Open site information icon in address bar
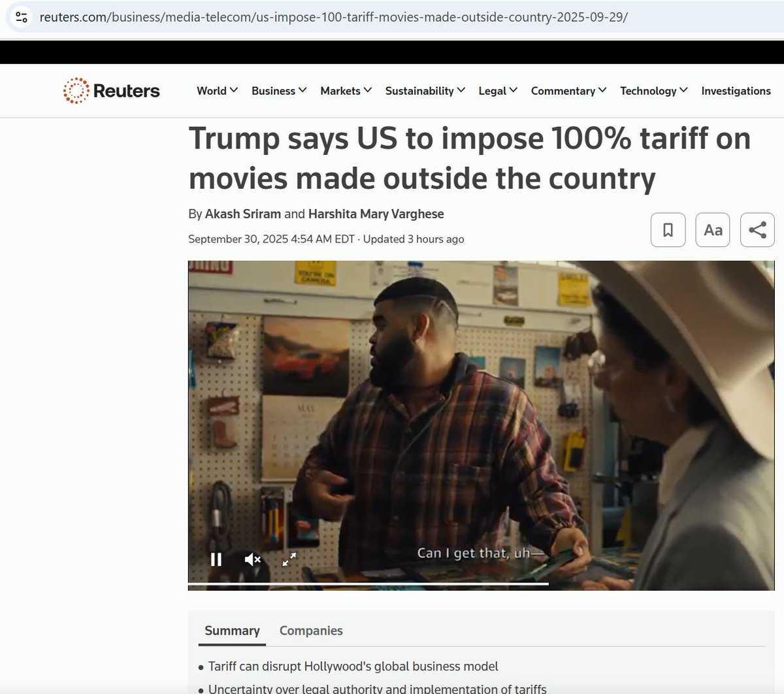The image size is (784, 694). [22, 17]
